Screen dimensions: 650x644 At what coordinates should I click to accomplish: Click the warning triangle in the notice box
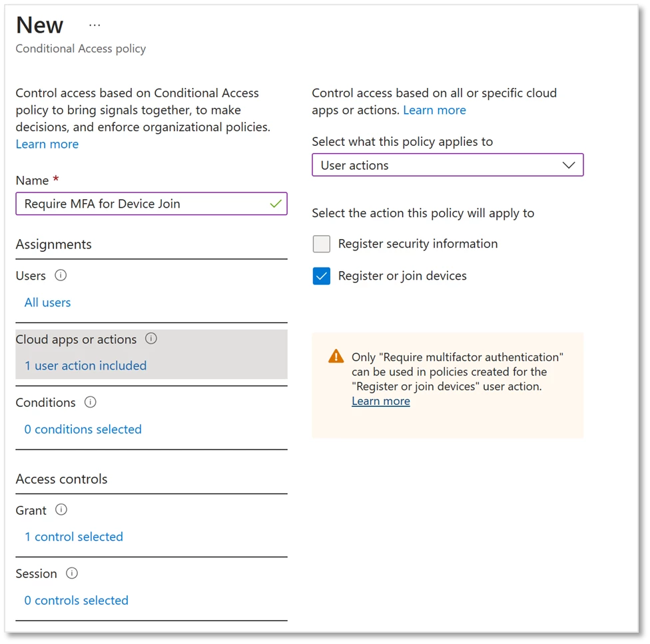[x=336, y=356]
